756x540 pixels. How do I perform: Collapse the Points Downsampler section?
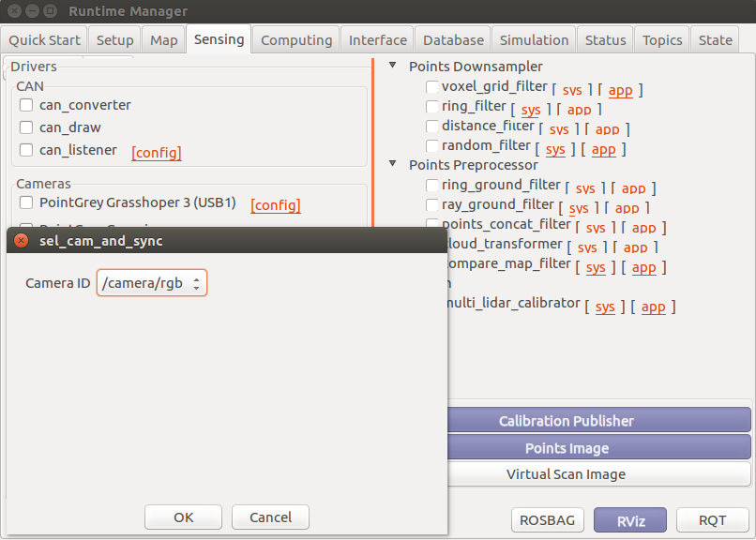[x=393, y=65]
